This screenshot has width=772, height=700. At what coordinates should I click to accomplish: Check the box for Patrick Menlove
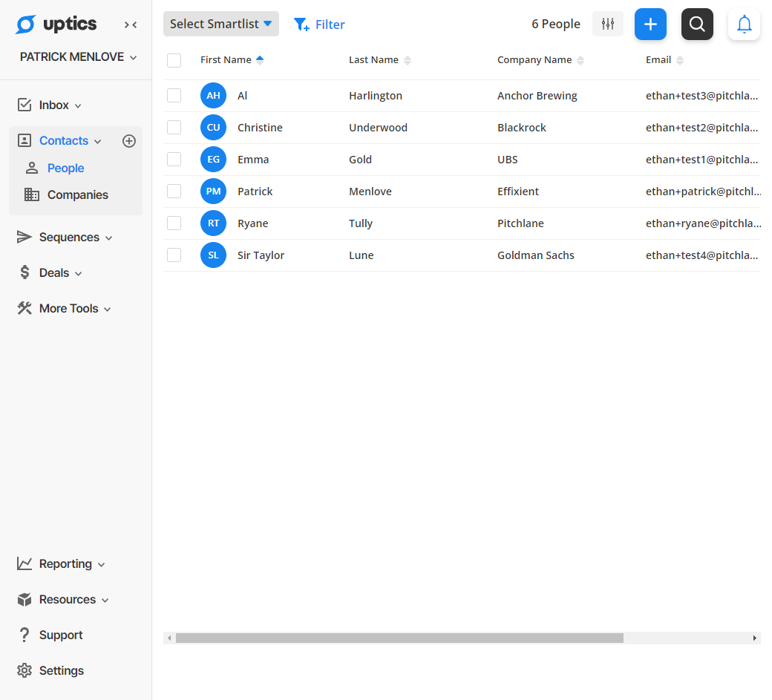[x=174, y=192]
